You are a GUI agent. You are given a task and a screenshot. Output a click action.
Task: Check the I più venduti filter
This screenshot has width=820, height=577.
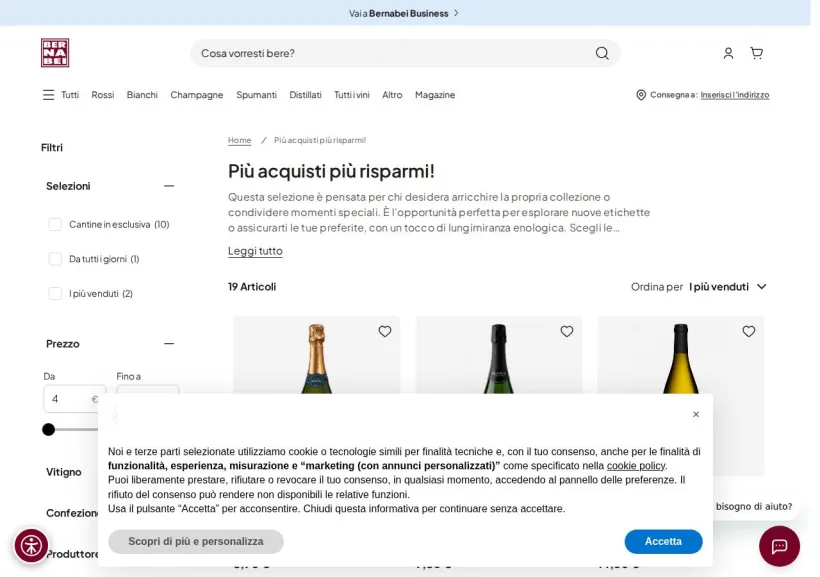pos(55,293)
